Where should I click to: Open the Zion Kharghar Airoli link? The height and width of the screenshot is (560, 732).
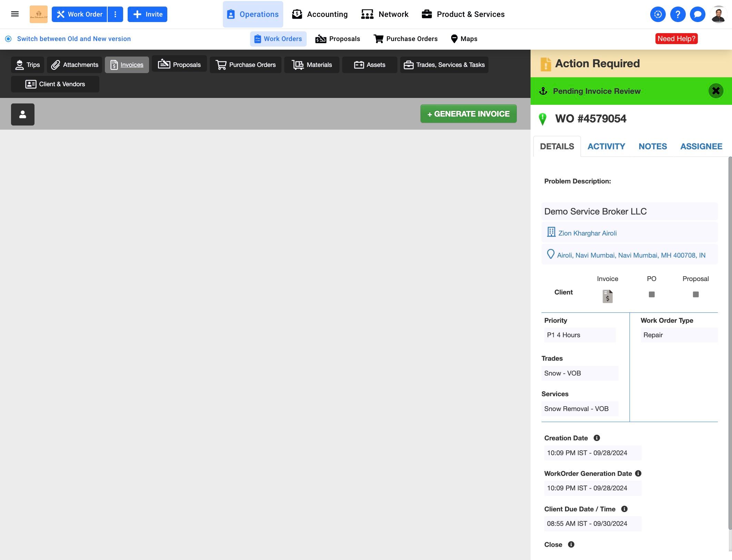[x=587, y=233]
